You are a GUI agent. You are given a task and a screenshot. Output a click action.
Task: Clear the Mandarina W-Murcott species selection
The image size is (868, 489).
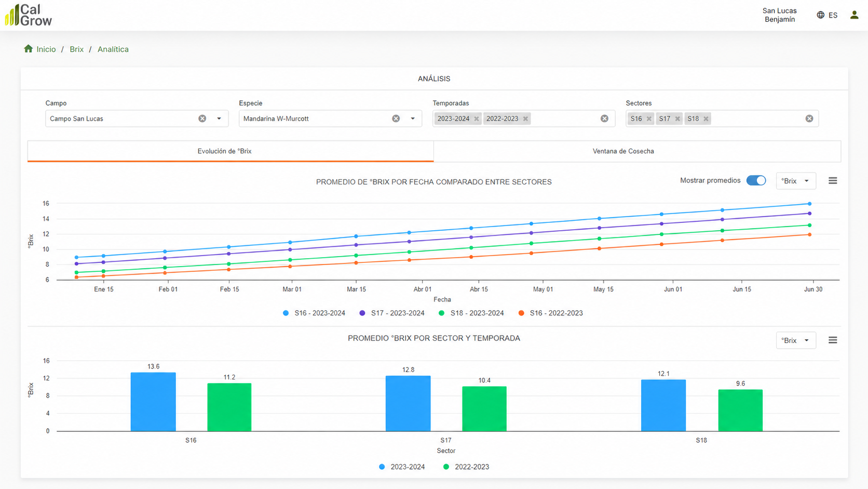tap(396, 118)
